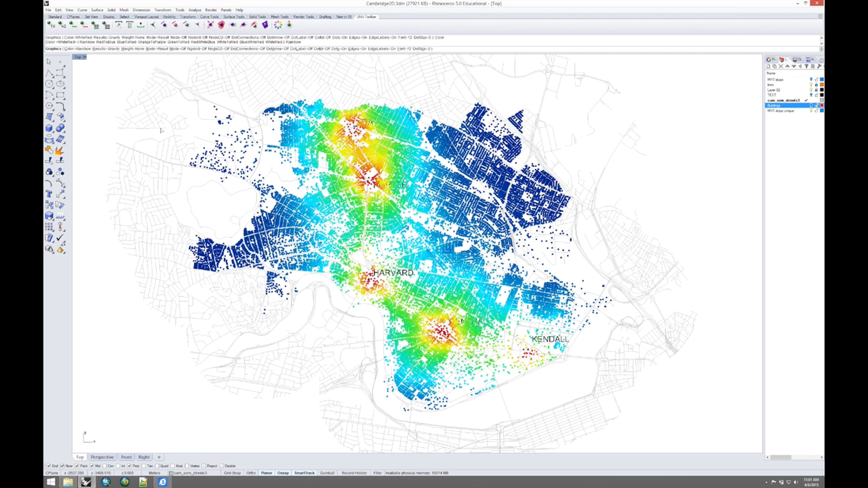This screenshot has width=868, height=488.
Task: Select the Circle tool in left sidebar
Action: click(49, 84)
